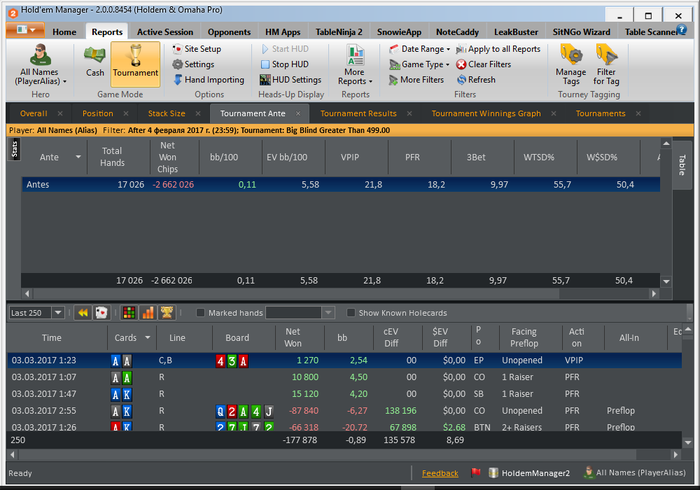
Task: Open the Marked hands combo box
Action: pyautogui.click(x=300, y=313)
